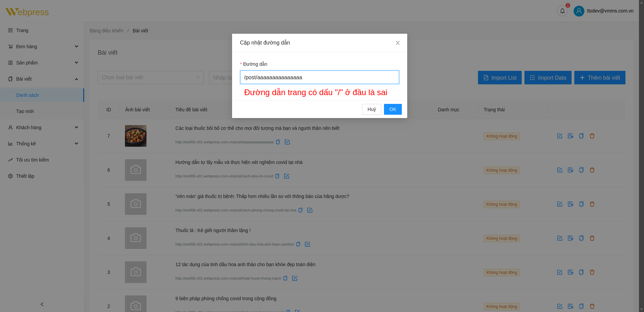
Task: Edit the URL path of post ID 6
Action: pyautogui.click(x=287, y=176)
